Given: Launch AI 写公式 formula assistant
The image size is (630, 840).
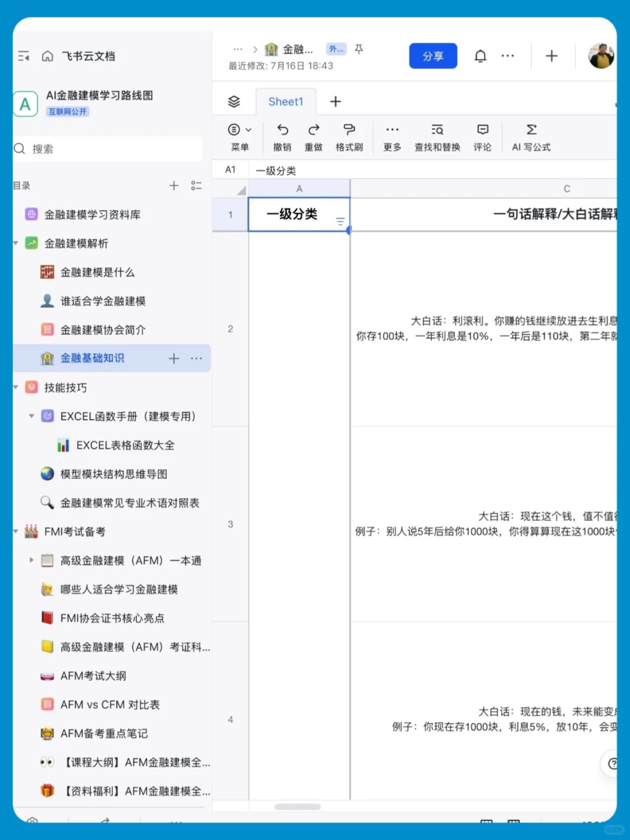Looking at the screenshot, I should (x=531, y=129).
